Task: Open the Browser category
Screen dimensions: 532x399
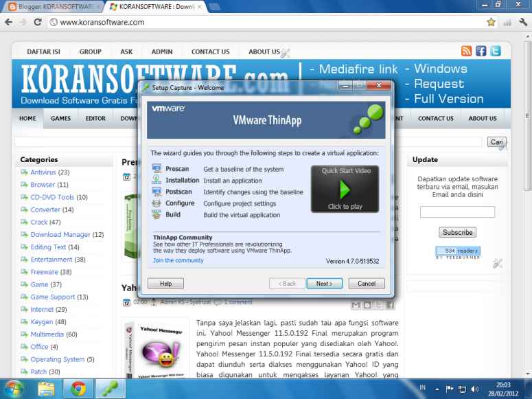Action: (43, 185)
